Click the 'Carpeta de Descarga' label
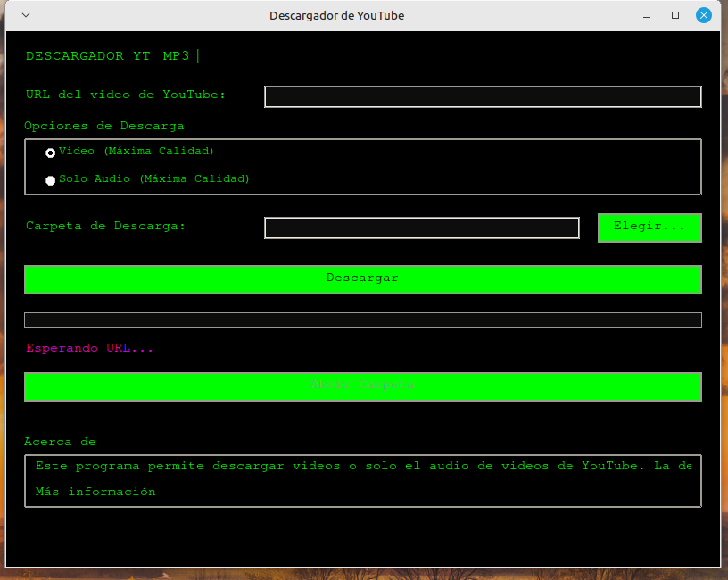 [105, 226]
